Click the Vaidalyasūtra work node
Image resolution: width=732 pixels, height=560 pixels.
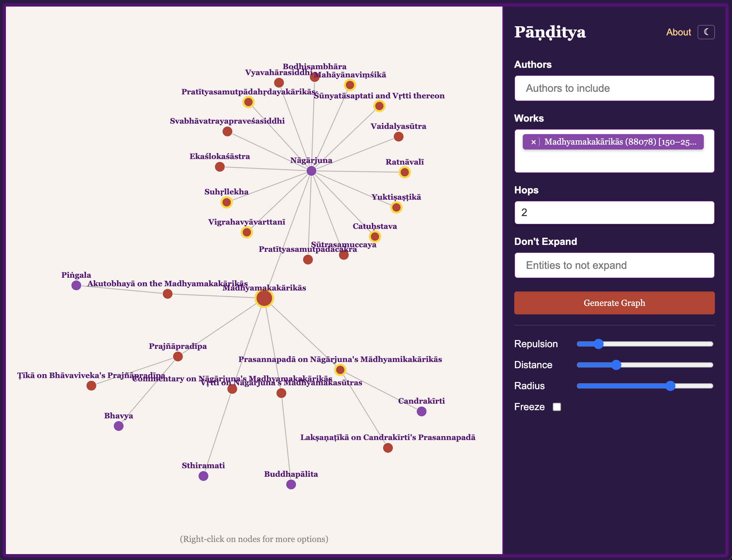click(x=399, y=137)
